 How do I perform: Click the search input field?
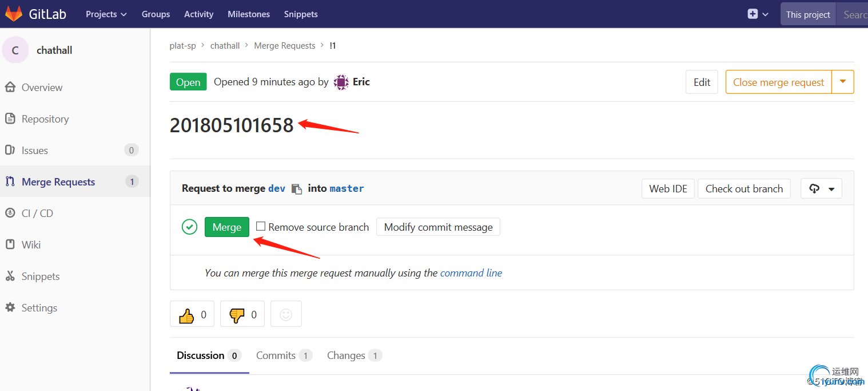[x=852, y=14]
